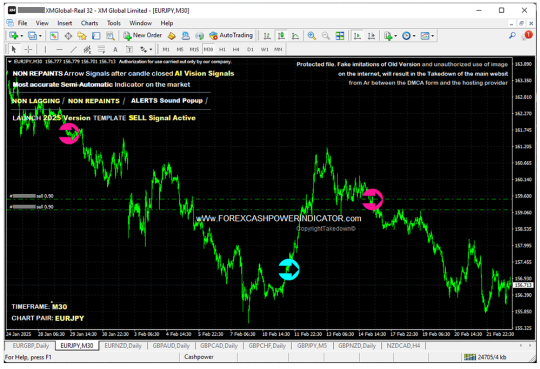Click the New Order button

pyautogui.click(x=143, y=35)
